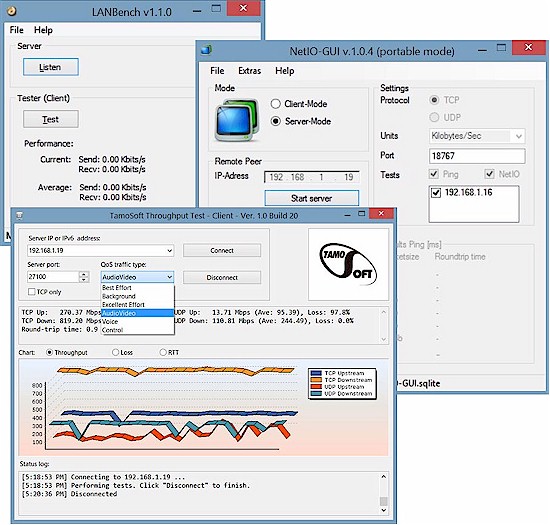Select Throughput chart radio button

click(49, 352)
